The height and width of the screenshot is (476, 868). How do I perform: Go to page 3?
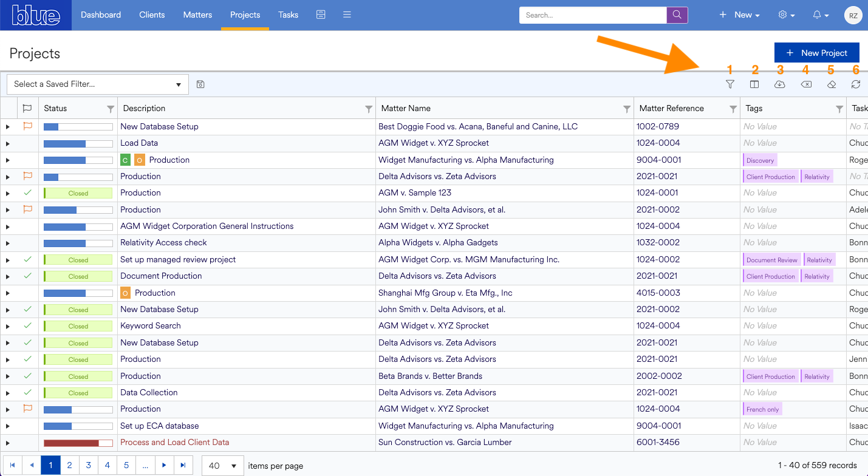(89, 466)
